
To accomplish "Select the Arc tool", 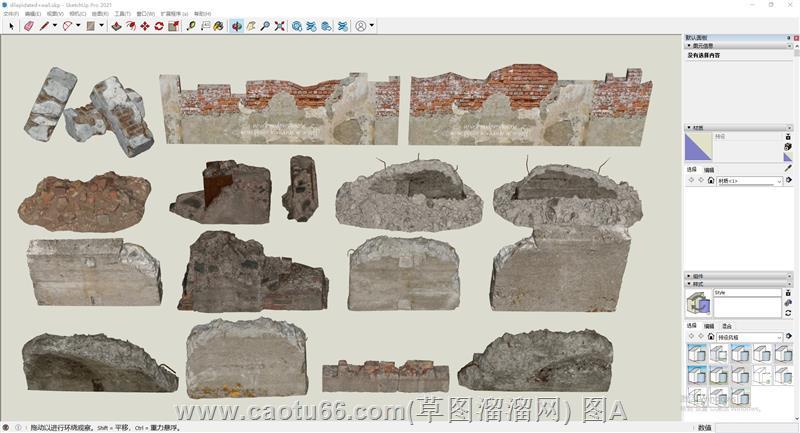I will pyautogui.click(x=67, y=26).
